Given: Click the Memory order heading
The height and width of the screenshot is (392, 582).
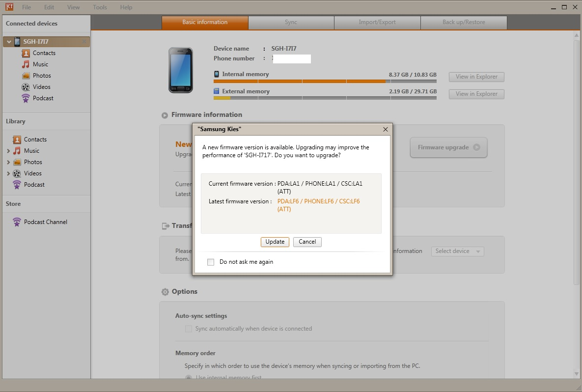Looking at the screenshot, I should (x=195, y=353).
